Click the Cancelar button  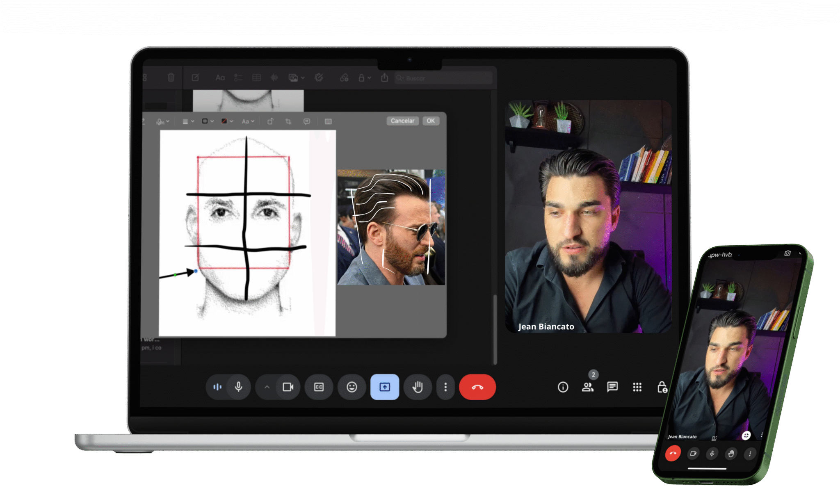click(x=402, y=121)
